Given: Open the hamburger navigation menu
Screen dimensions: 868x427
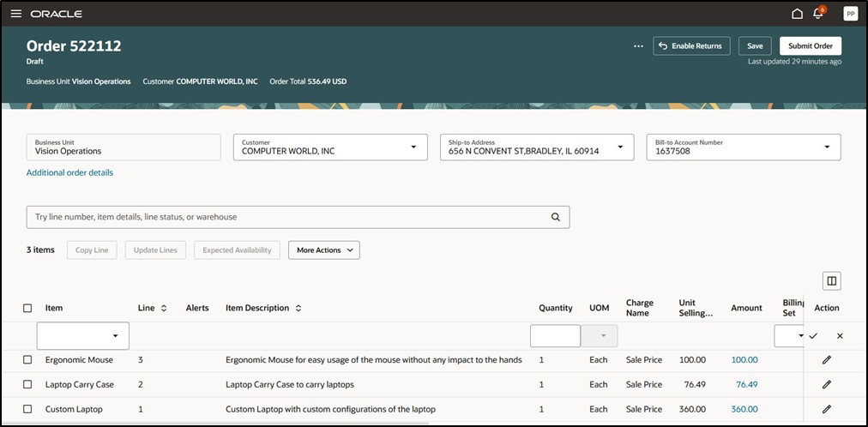Looking at the screenshot, I should [x=16, y=13].
